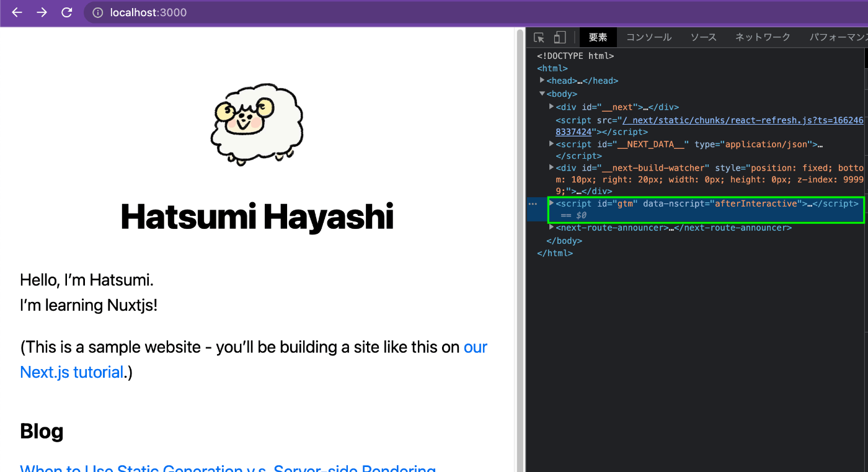The height and width of the screenshot is (472, 868).
Task: Click the 'Hello, I'm Hatsumi.' text
Action: (87, 280)
